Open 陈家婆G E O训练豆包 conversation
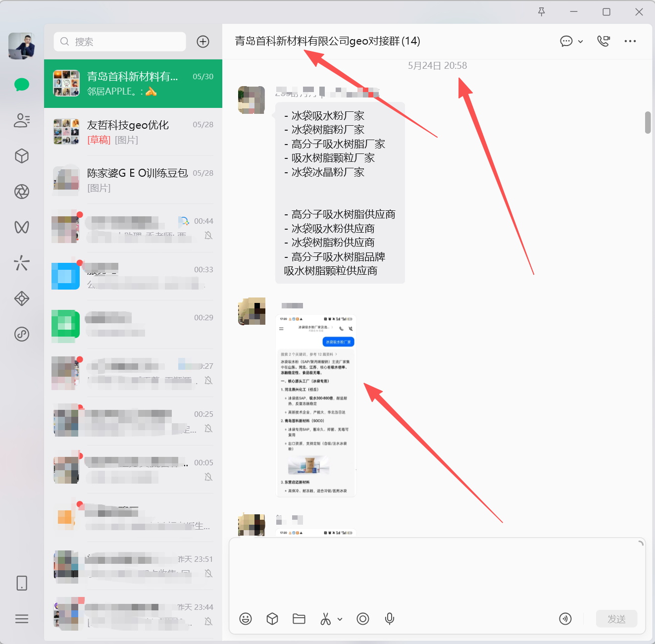 click(x=133, y=180)
